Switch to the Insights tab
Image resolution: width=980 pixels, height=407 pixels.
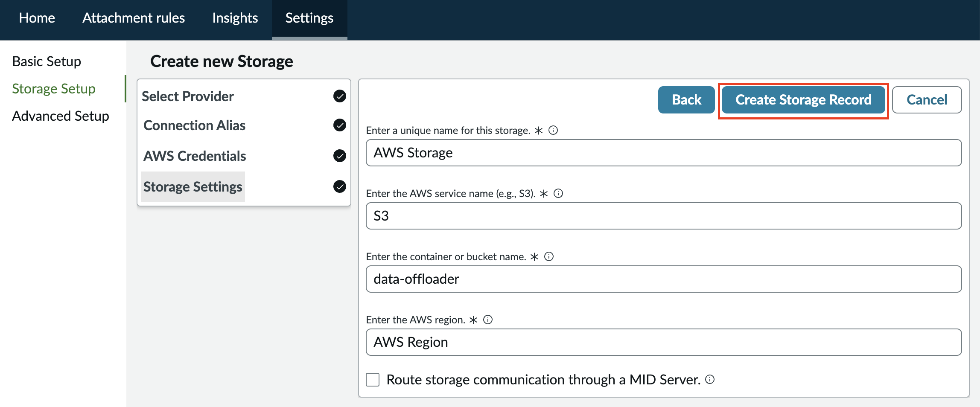point(235,18)
